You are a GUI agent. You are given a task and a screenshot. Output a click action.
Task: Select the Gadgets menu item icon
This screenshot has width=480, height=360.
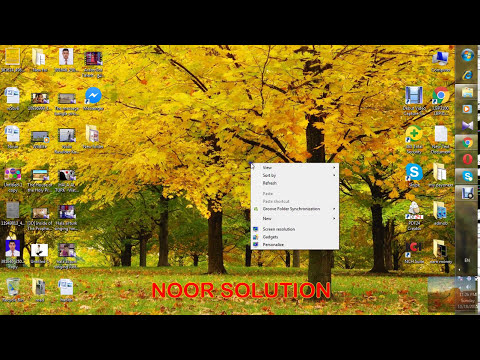point(256,237)
